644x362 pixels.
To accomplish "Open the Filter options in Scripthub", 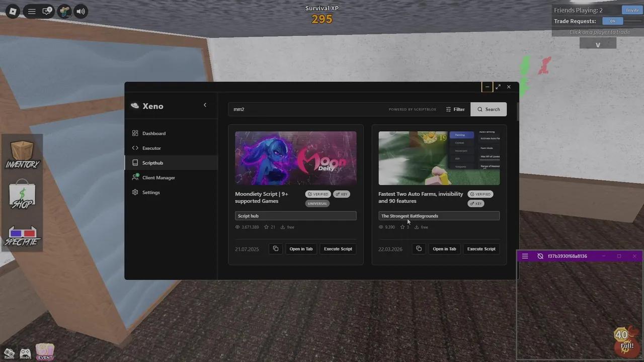I will (x=455, y=109).
